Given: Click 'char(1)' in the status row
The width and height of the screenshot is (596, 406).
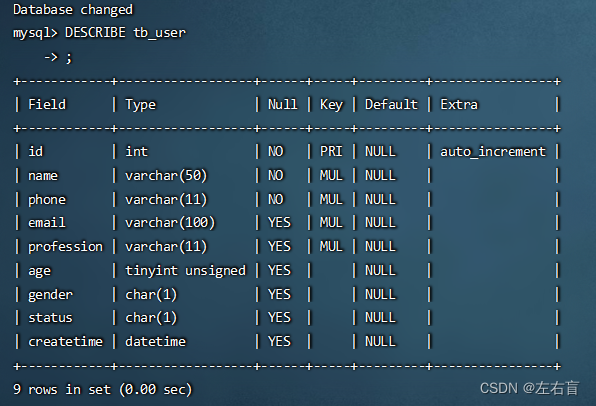Looking at the screenshot, I should click(151, 318).
